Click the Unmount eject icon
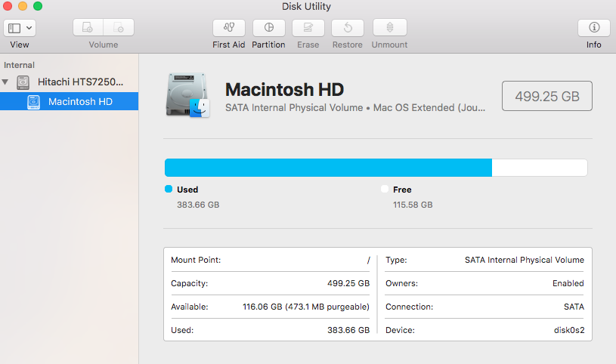 390,27
